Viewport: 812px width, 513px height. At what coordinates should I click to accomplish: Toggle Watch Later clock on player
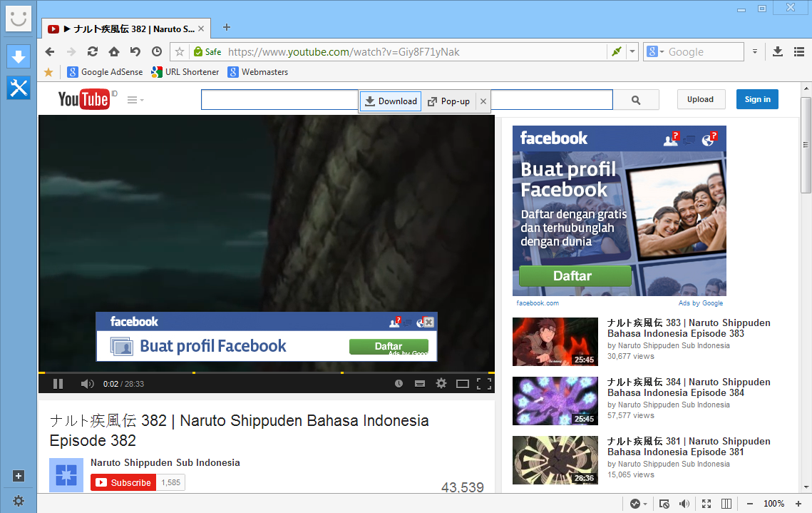399,384
